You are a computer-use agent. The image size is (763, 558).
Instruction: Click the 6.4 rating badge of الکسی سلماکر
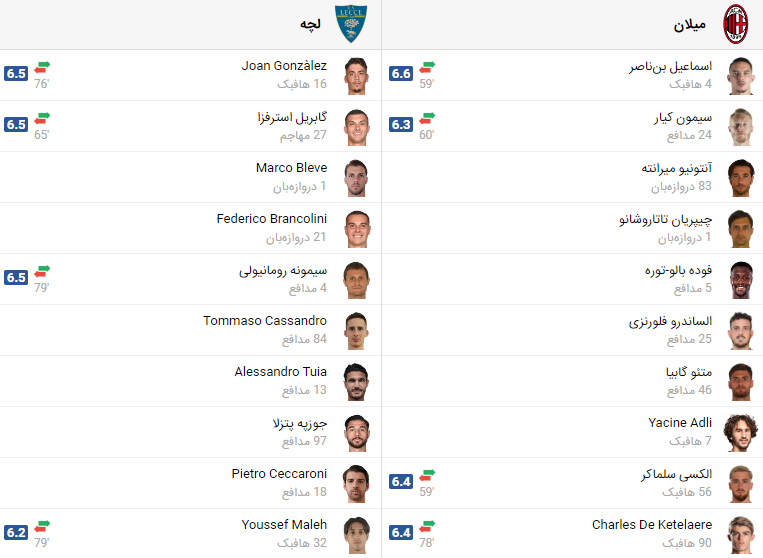(x=401, y=482)
